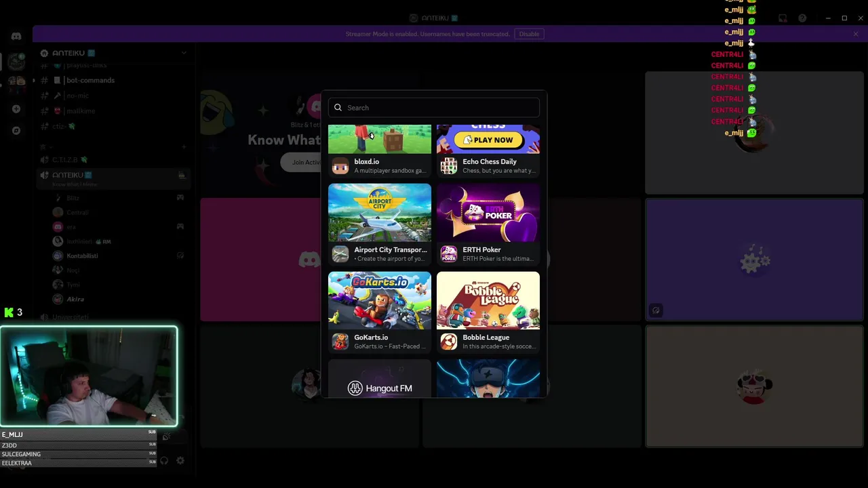
Task: Select the pink Discord-logo video tile
Action: (261, 260)
